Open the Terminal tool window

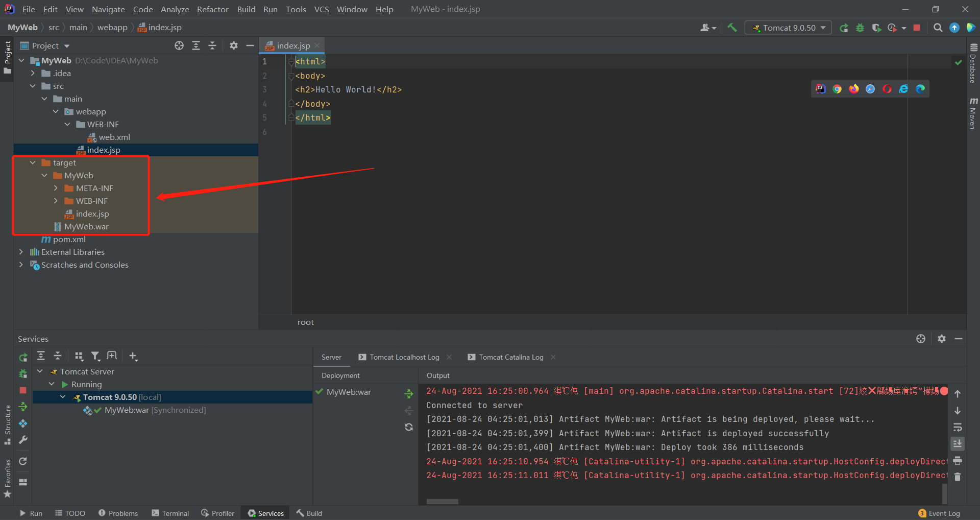pyautogui.click(x=170, y=513)
